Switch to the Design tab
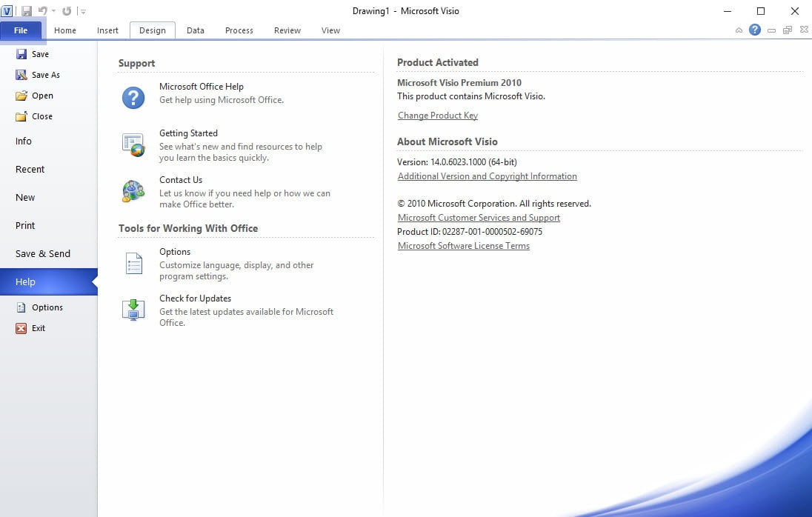This screenshot has width=812, height=517. pyautogui.click(x=153, y=30)
